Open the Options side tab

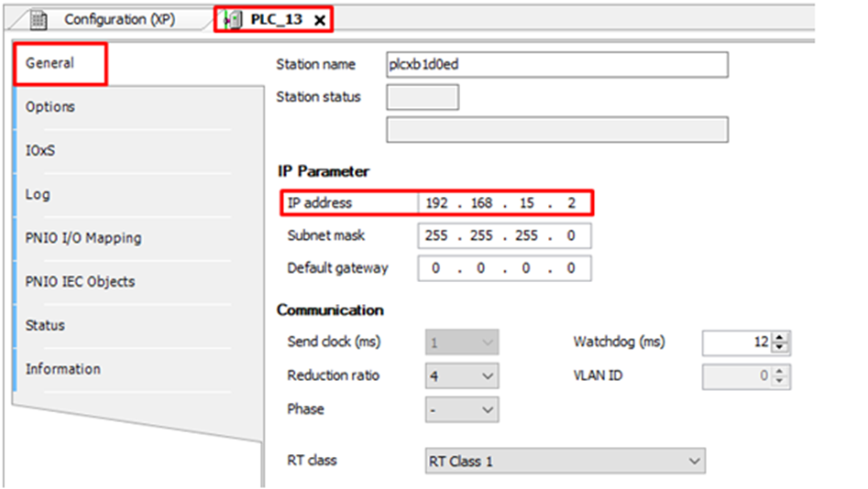click(x=50, y=107)
